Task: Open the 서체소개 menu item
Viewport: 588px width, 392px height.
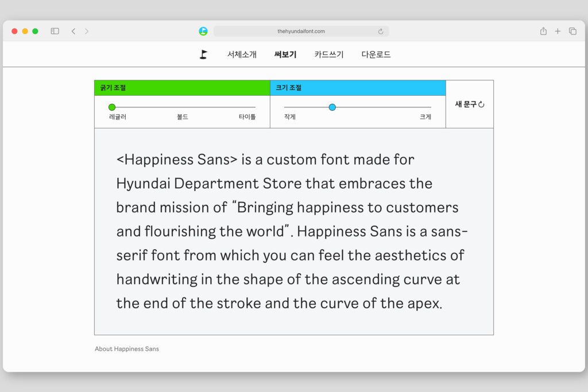Action: (242, 55)
